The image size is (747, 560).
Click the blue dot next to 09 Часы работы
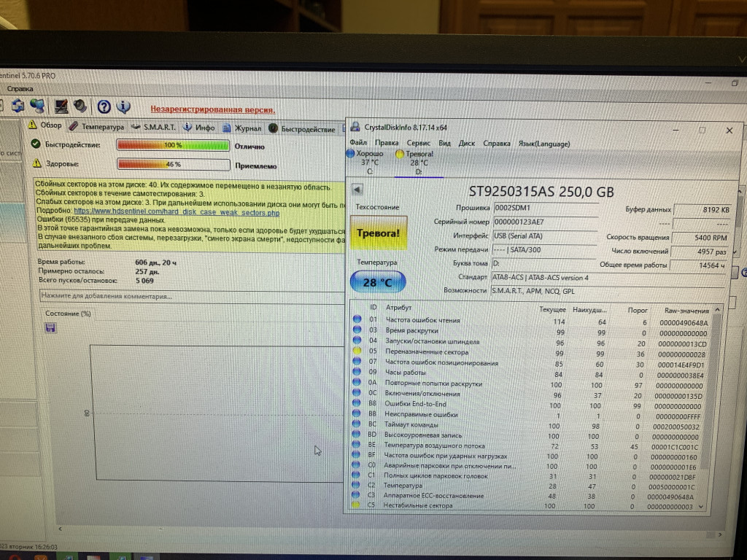[356, 372]
